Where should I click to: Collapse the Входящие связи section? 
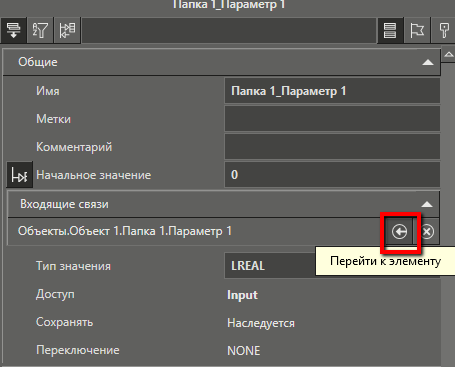[x=427, y=204]
